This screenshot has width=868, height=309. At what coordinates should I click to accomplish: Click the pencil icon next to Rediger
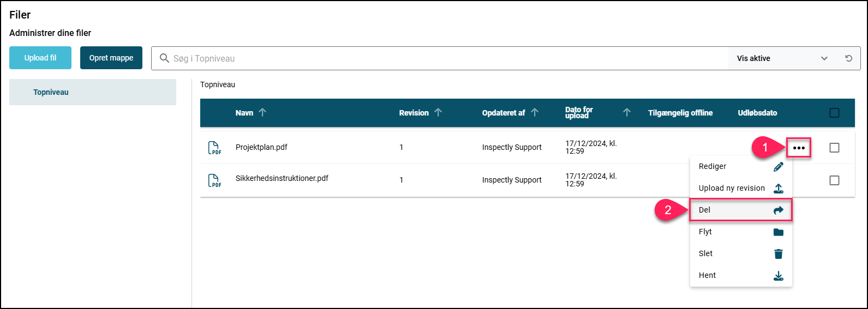779,166
